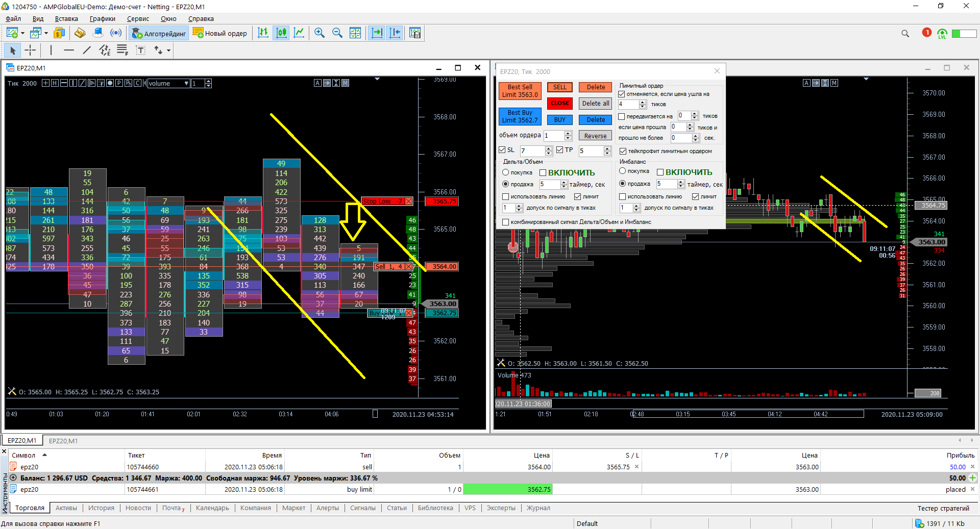The image size is (980, 529).
Task: Select 'покупка' radio in Дельта/Объем group
Action: [506, 172]
